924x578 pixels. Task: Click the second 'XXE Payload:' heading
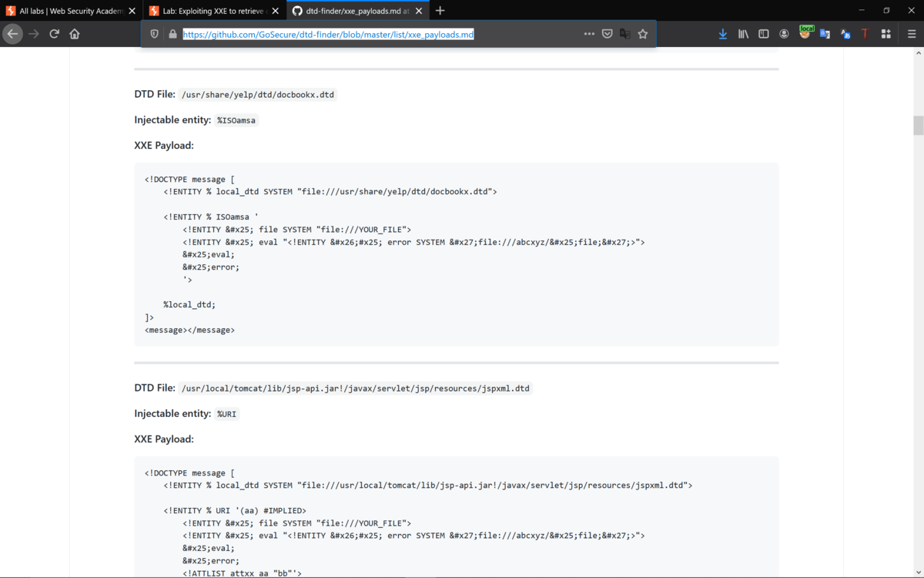164,439
